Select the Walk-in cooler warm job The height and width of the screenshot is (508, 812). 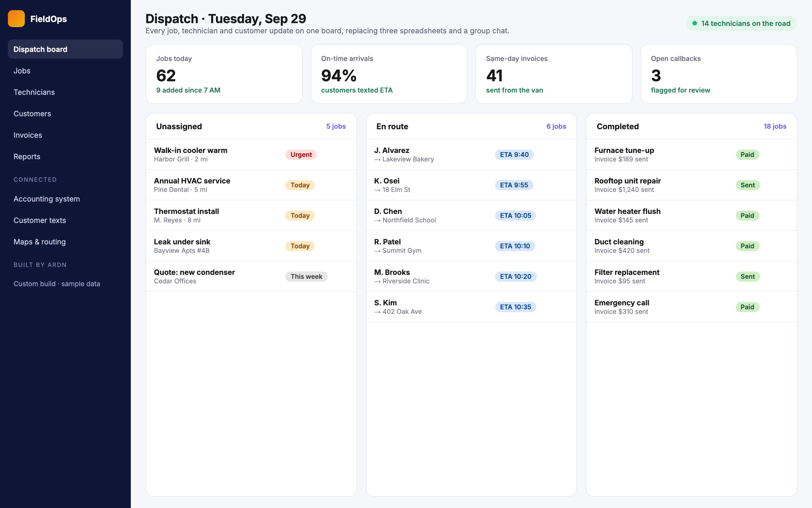[251, 155]
